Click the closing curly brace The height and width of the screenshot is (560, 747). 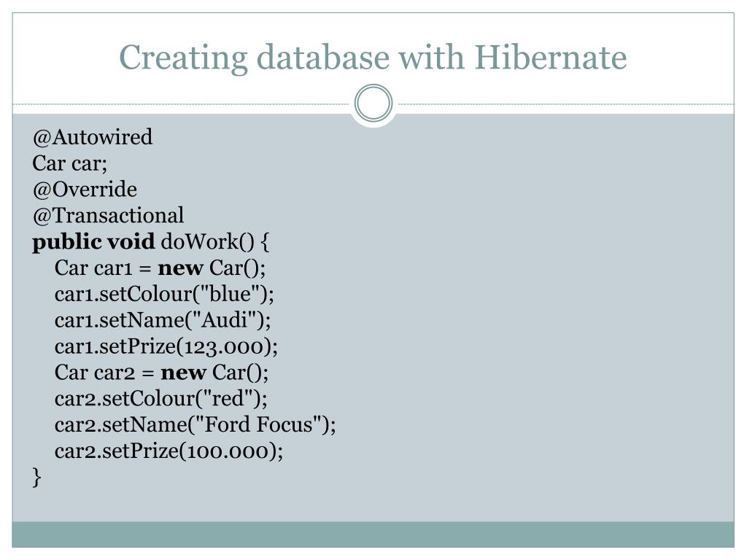[36, 477]
